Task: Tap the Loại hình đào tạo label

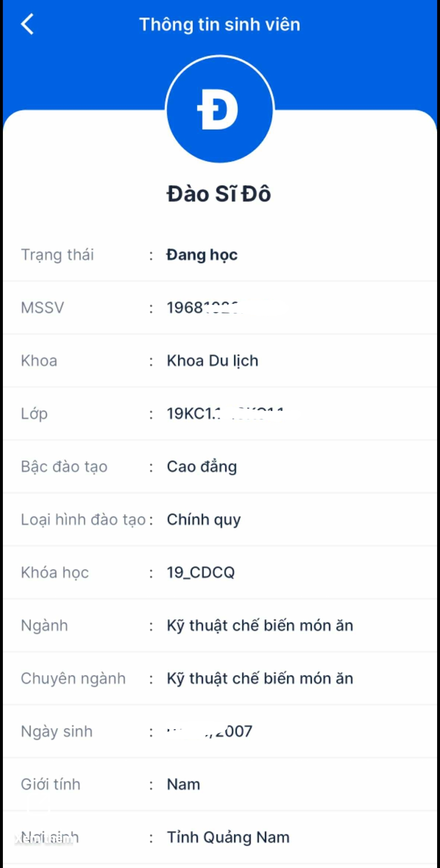Action: (83, 520)
